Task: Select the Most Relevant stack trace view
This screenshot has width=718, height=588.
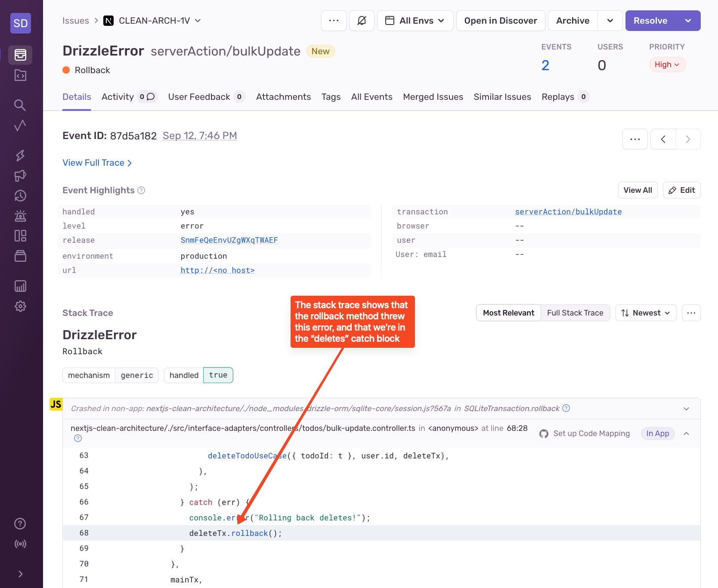Action: point(508,313)
